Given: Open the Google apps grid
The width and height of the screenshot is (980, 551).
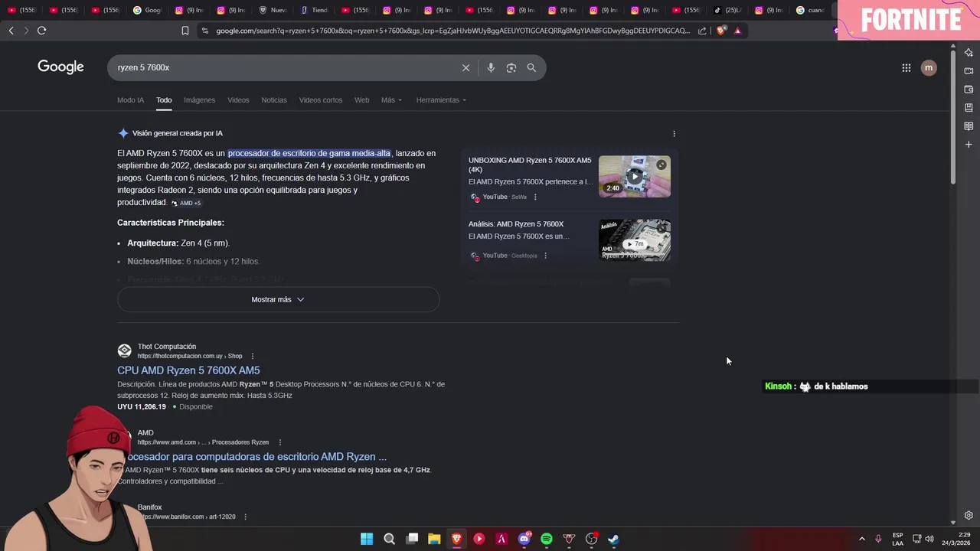Looking at the screenshot, I should [x=906, y=67].
